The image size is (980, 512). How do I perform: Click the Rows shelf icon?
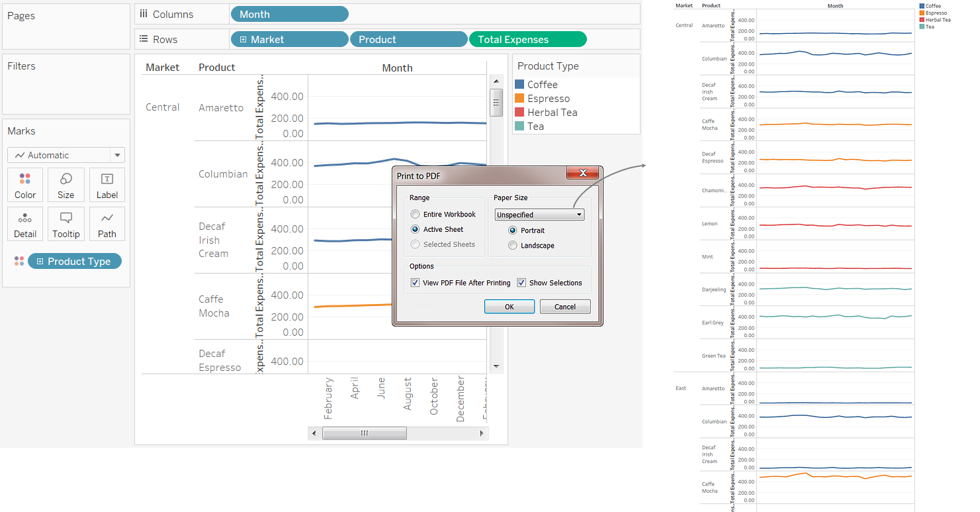[144, 39]
